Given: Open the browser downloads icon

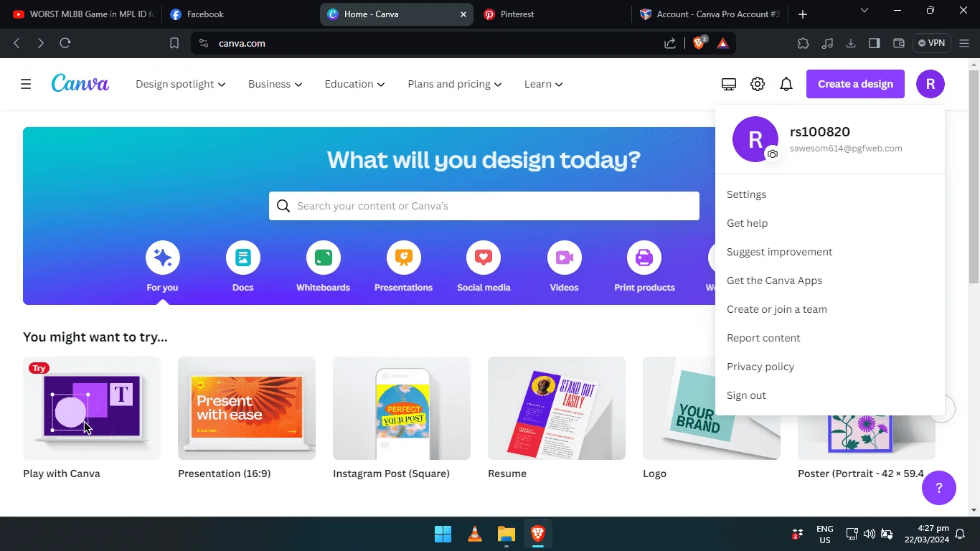Looking at the screenshot, I should point(851,43).
